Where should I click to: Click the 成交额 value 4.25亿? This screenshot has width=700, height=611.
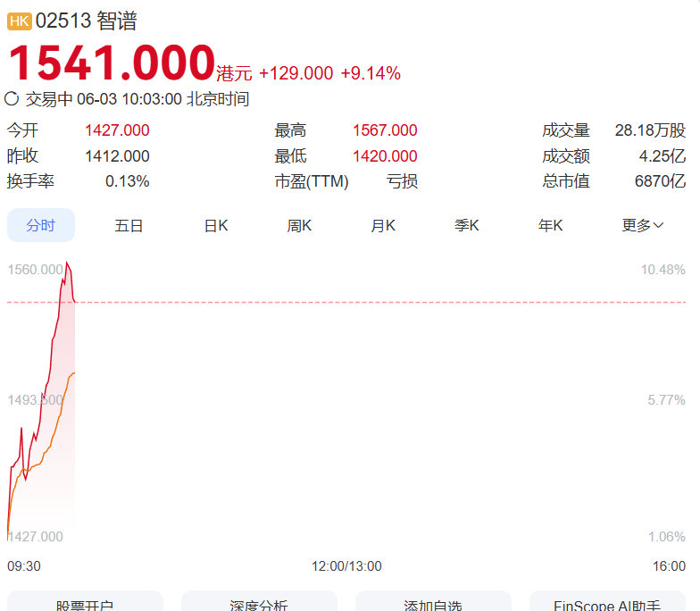[x=662, y=155]
